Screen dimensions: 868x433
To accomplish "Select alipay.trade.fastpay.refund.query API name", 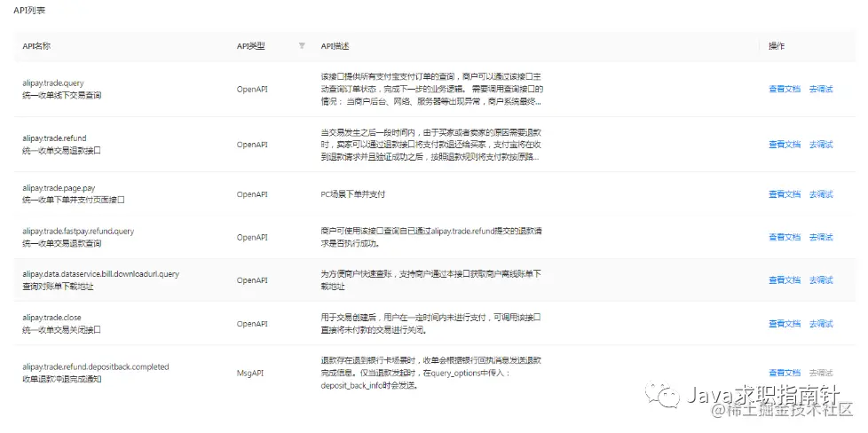I will pyautogui.click(x=78, y=231).
